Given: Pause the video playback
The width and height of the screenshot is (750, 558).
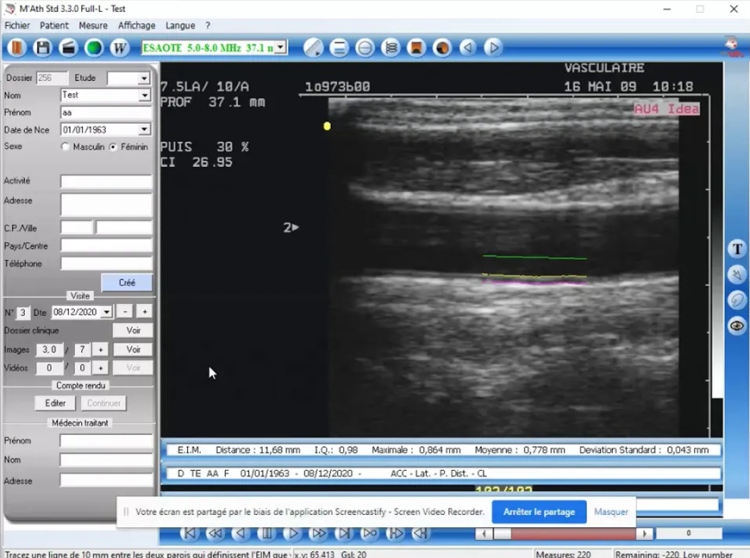Looking at the screenshot, I should [267, 533].
